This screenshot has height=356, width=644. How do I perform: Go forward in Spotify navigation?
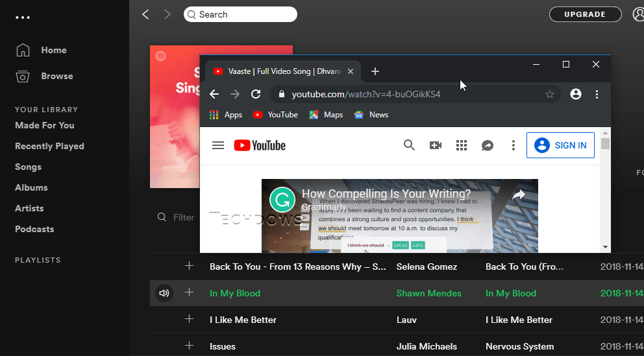pyautogui.click(x=167, y=14)
